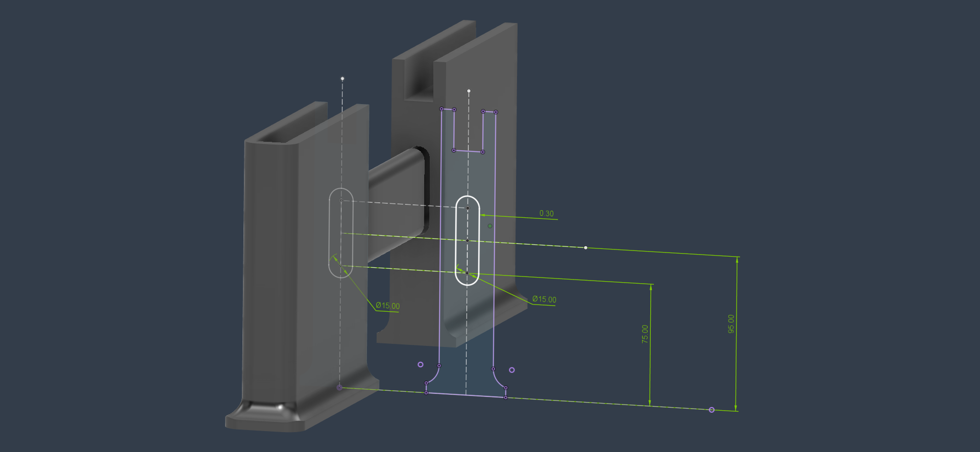Pick the white point on the 95.00 extension line

[585, 247]
